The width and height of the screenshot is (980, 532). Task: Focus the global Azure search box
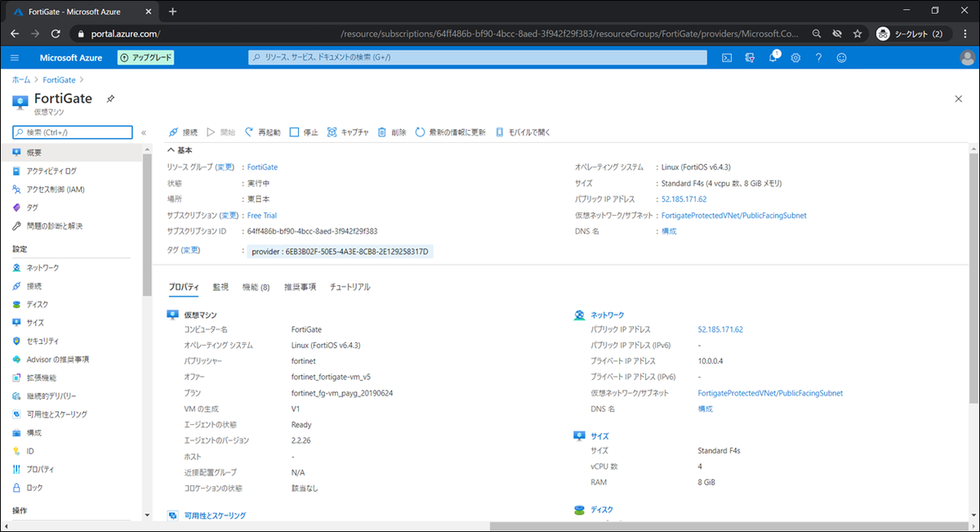(x=478, y=58)
